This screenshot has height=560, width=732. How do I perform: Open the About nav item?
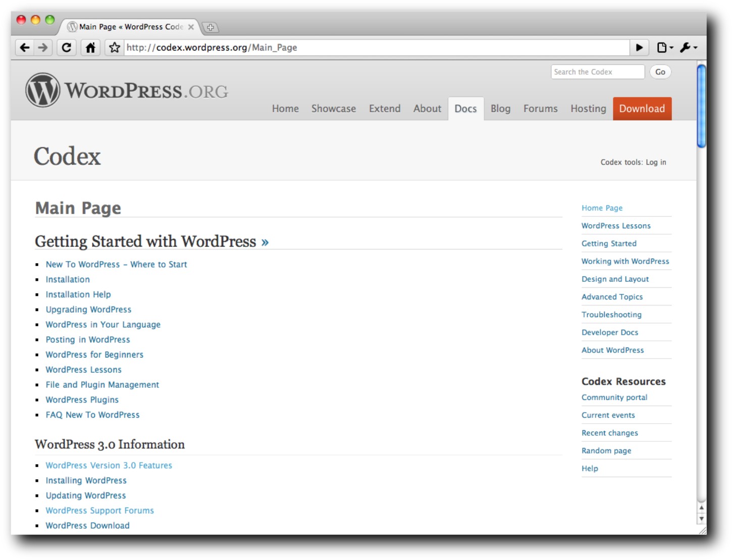427,109
